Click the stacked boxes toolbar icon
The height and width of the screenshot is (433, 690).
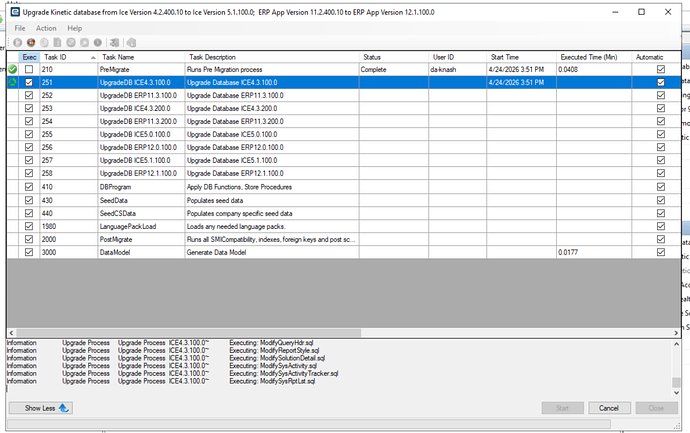(x=114, y=43)
